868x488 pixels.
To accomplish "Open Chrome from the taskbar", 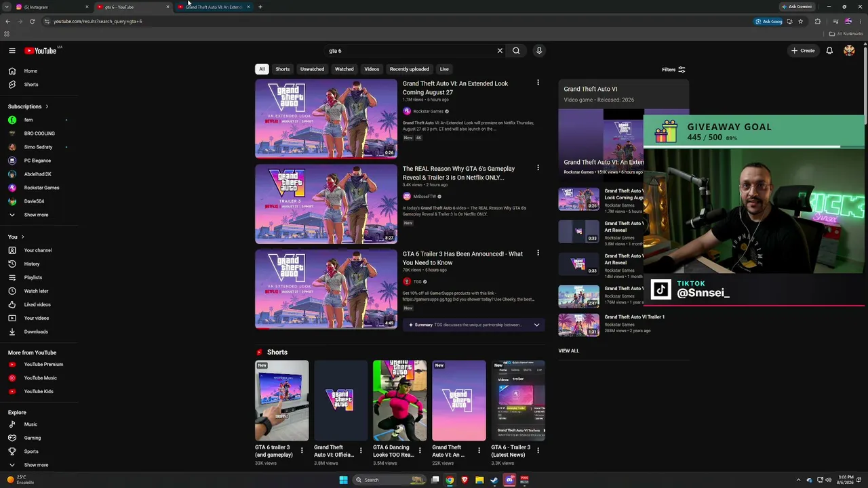I will [x=450, y=480].
